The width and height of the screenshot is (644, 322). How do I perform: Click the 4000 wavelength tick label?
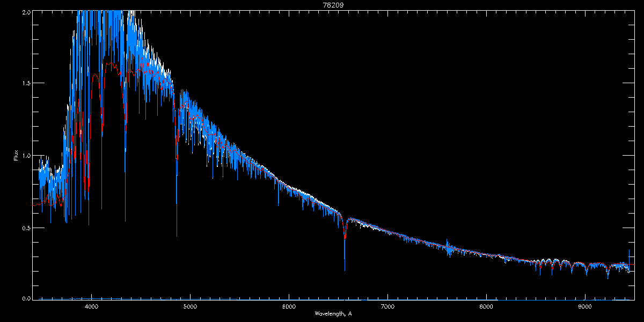pyautogui.click(x=92, y=306)
